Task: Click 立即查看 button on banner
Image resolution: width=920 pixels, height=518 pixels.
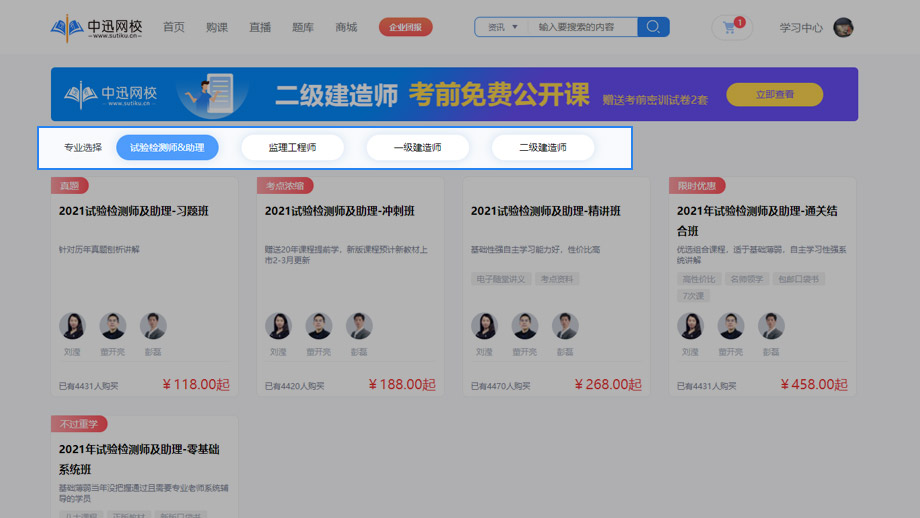Action: (774, 94)
